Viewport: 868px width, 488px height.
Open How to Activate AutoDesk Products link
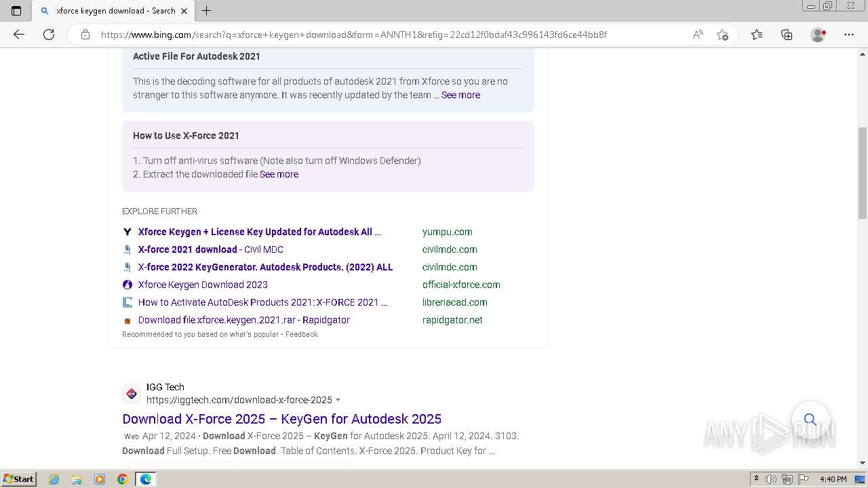263,302
